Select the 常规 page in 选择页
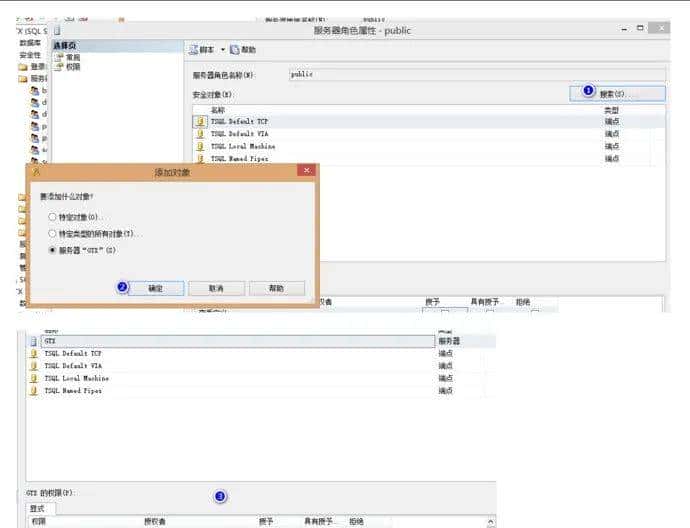The image size is (690, 528). coord(73,57)
